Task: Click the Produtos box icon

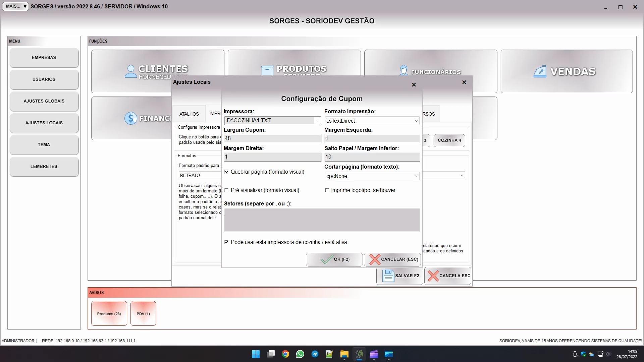Action: coord(267,70)
